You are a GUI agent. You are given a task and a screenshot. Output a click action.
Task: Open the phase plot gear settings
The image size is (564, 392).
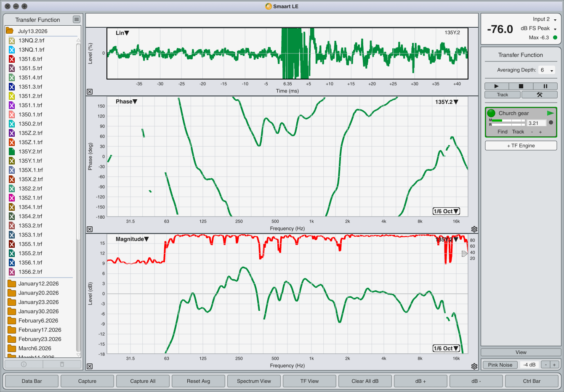click(474, 229)
